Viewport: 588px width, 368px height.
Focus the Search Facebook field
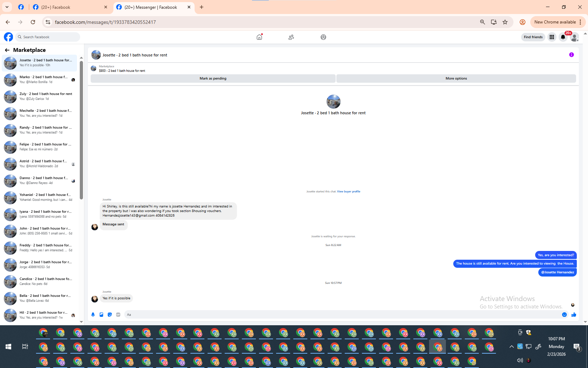[48, 37]
